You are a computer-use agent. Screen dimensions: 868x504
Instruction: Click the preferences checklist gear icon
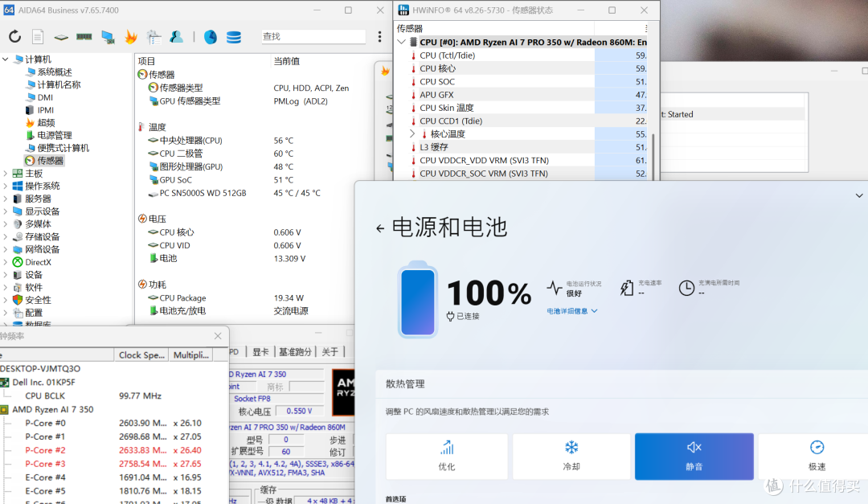[x=154, y=37]
